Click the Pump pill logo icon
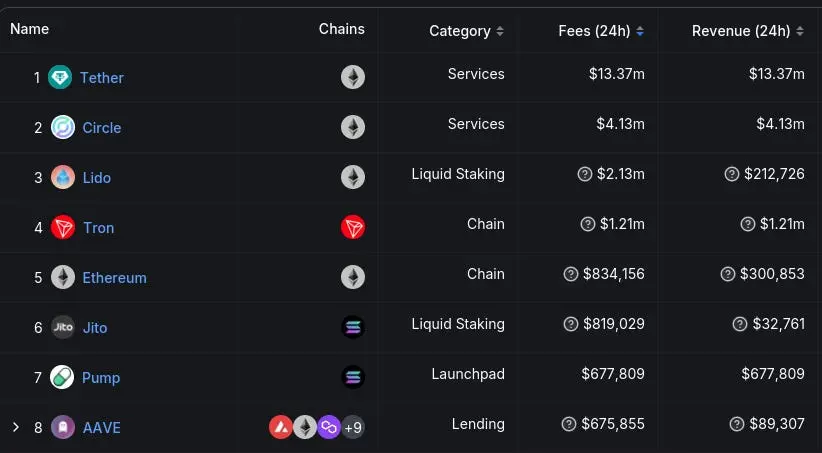The width and height of the screenshot is (822, 453). pos(63,378)
